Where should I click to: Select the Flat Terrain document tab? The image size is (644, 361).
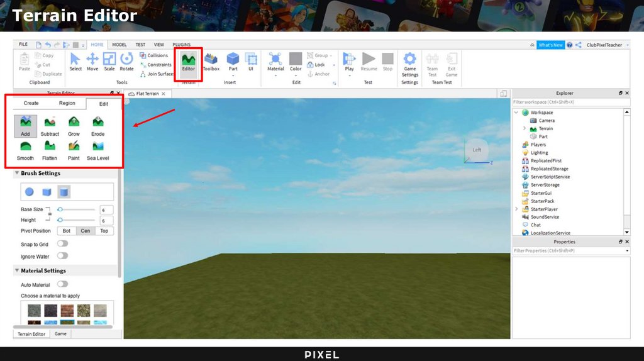coord(147,94)
